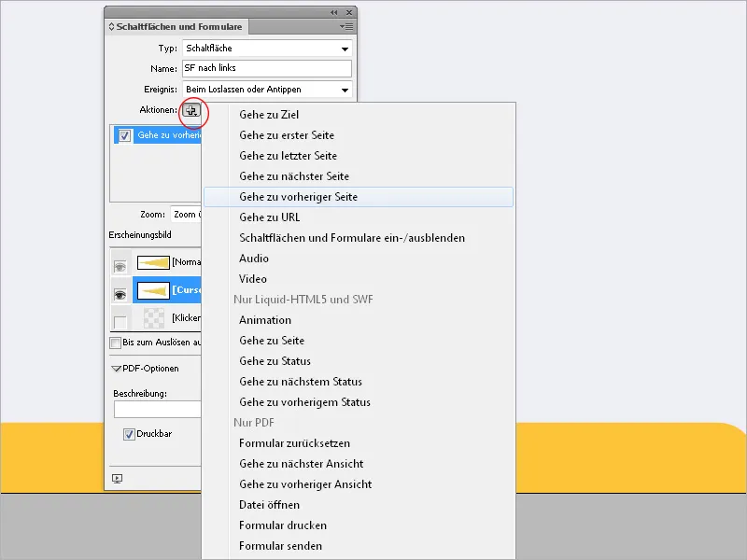Uncheck the Druckbar checkbox
747x560 pixels.
(129, 434)
